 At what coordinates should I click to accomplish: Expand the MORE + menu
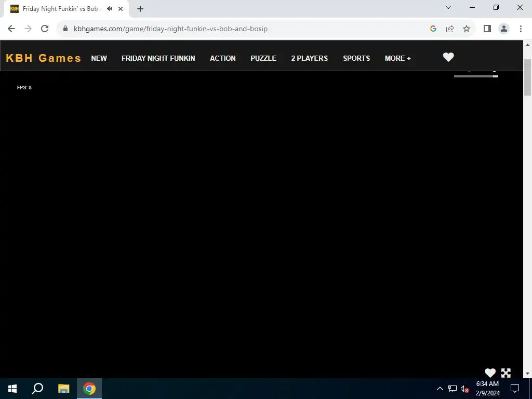397,58
